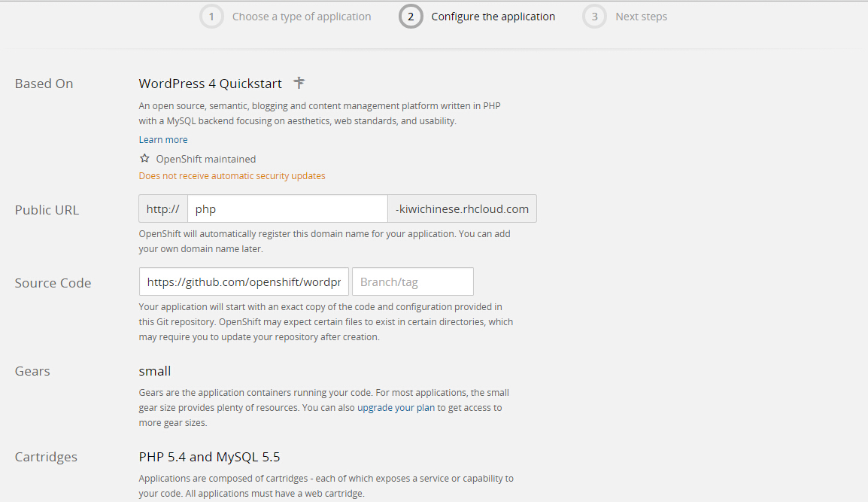Click the step 3 circle icon
This screenshot has width=868, height=502.
(594, 17)
